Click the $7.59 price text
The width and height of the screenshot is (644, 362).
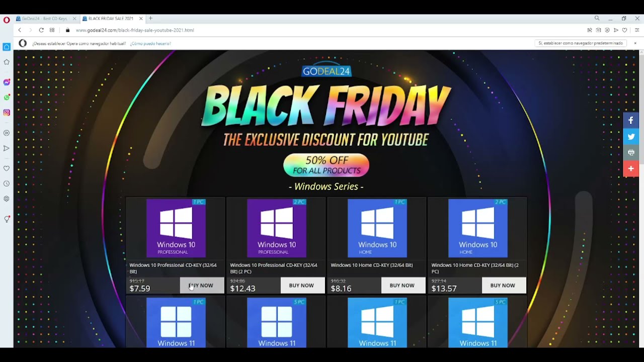click(x=140, y=289)
